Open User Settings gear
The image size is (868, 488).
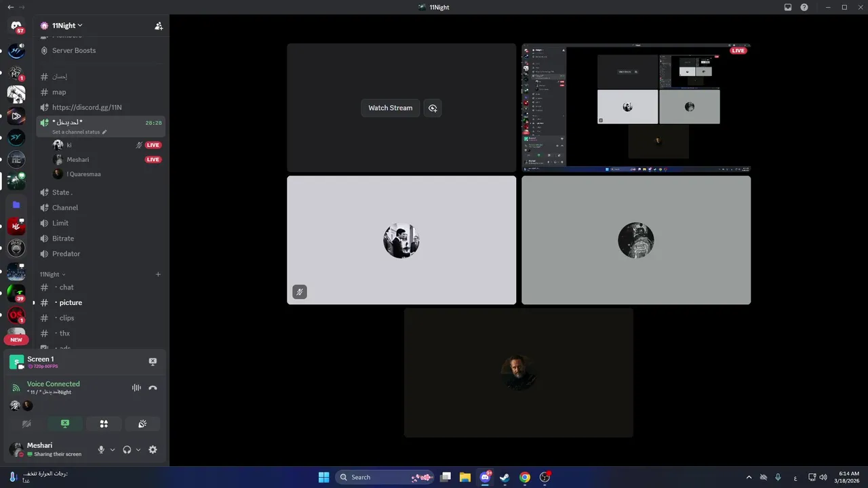(x=153, y=449)
